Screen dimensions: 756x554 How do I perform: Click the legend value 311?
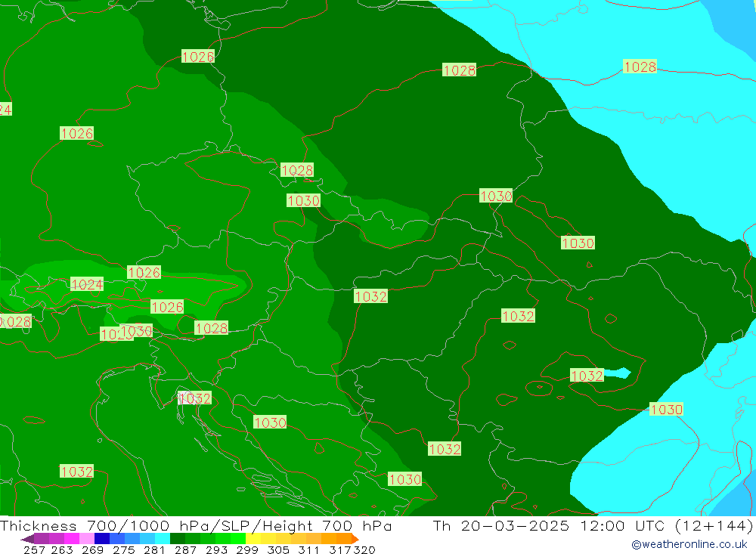pos(308,549)
